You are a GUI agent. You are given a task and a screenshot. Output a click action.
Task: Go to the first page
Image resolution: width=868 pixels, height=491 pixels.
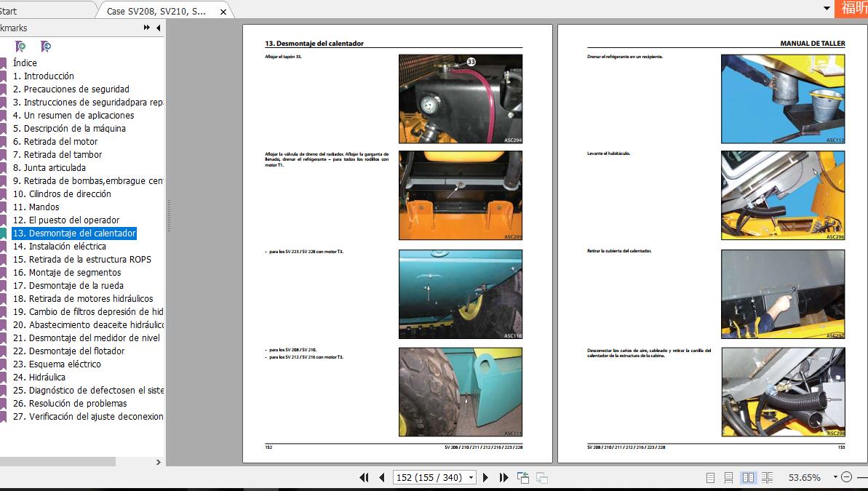click(x=365, y=478)
